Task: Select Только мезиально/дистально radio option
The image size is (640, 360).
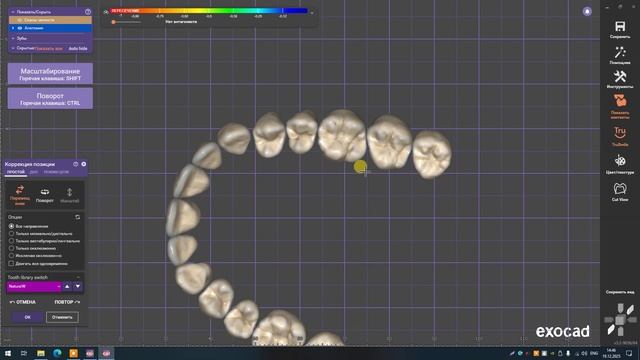Action: 11,233
